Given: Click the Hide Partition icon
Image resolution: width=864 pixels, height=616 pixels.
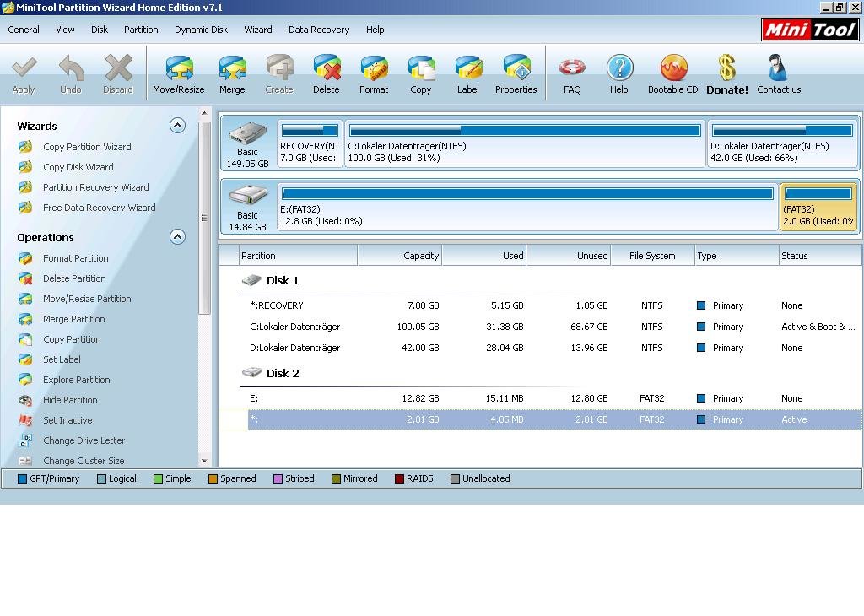Looking at the screenshot, I should pyautogui.click(x=24, y=400).
